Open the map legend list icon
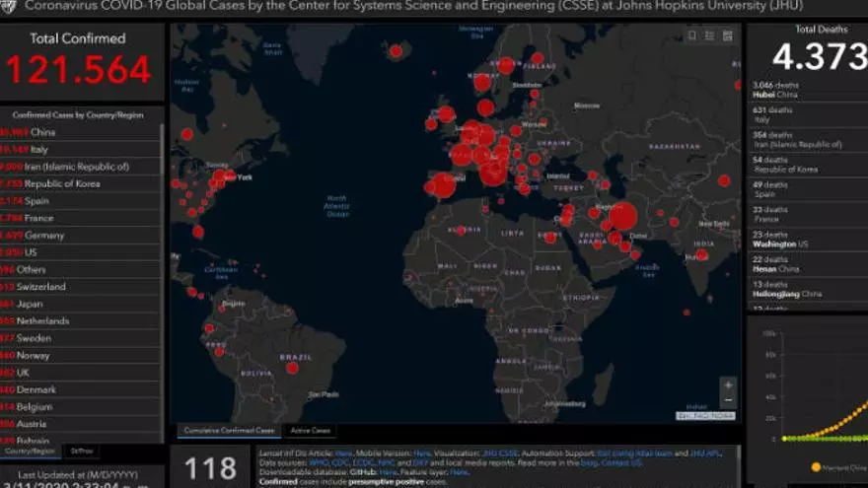Image resolution: width=868 pixels, height=488 pixels. click(x=710, y=36)
